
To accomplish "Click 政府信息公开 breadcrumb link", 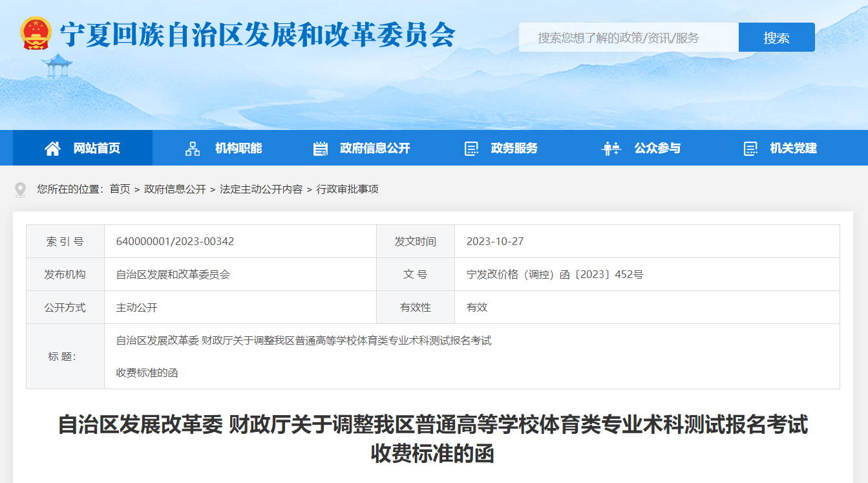I will point(175,189).
